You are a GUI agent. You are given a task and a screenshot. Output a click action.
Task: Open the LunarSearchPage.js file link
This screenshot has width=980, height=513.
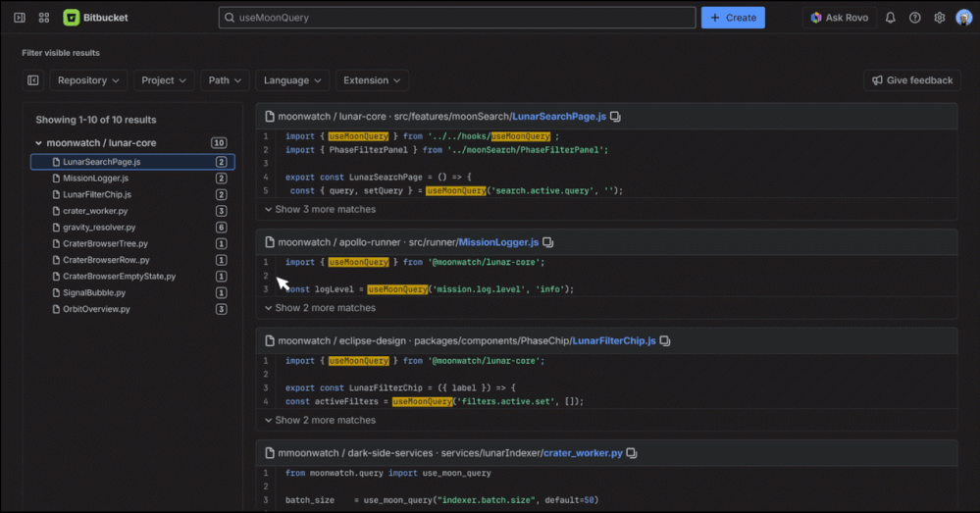point(559,116)
